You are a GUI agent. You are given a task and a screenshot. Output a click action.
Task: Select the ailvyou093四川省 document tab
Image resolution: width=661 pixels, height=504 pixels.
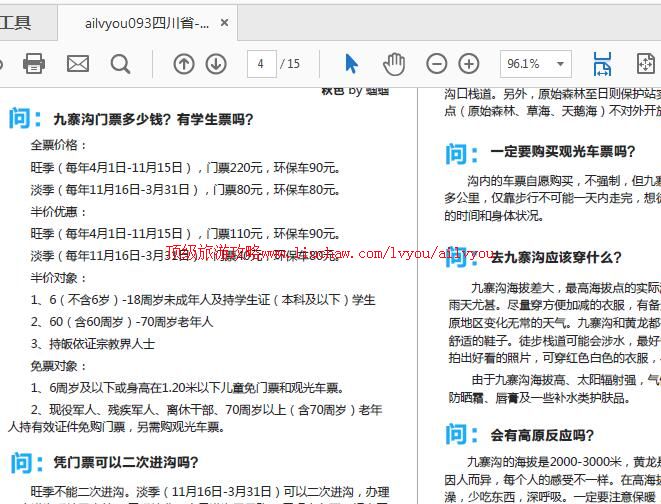[146, 23]
